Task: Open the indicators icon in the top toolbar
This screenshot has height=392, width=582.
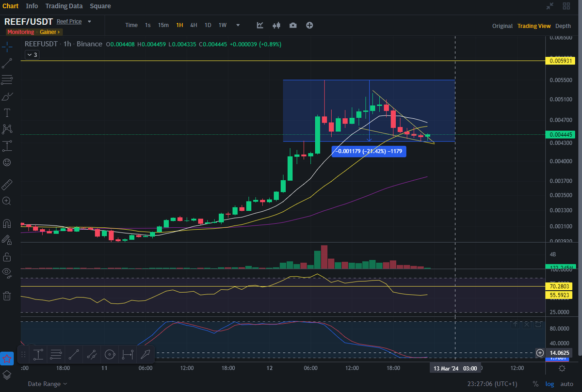Action: [259, 25]
